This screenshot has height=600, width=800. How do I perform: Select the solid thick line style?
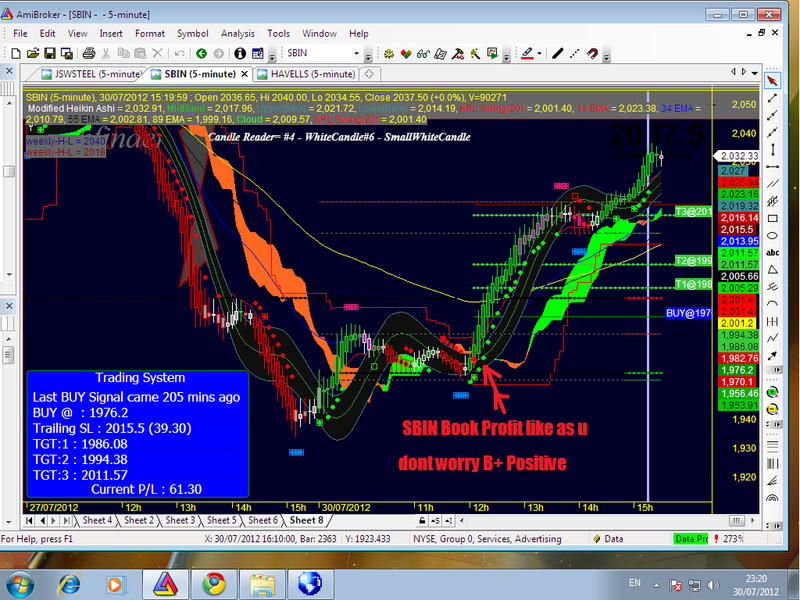click(x=558, y=53)
